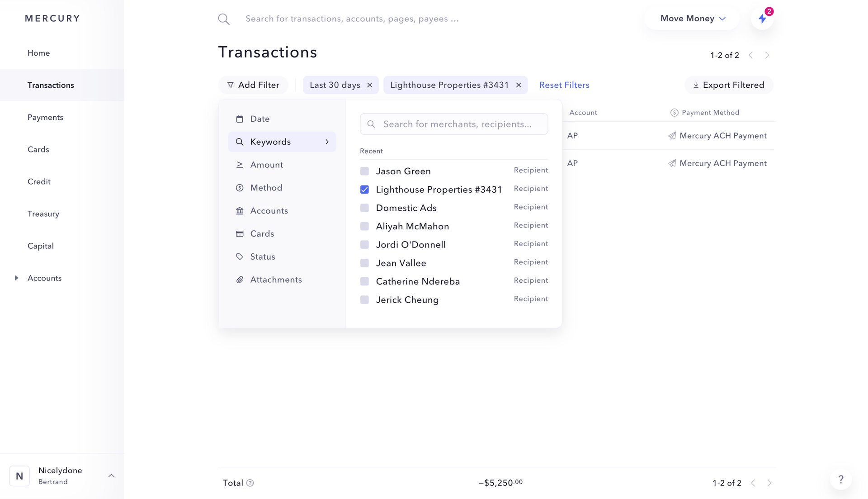Select the Method filter icon
This screenshot has width=868, height=499.
click(240, 187)
